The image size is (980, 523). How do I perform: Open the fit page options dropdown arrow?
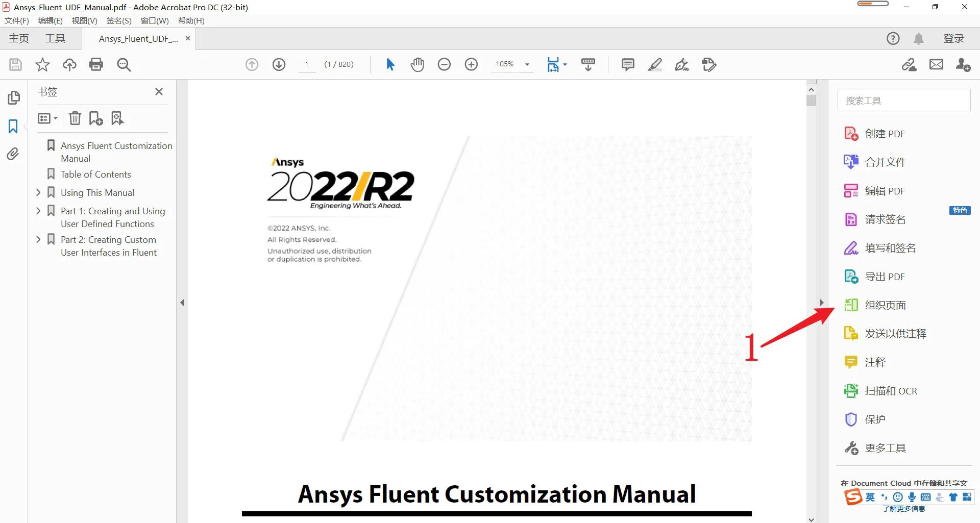565,65
